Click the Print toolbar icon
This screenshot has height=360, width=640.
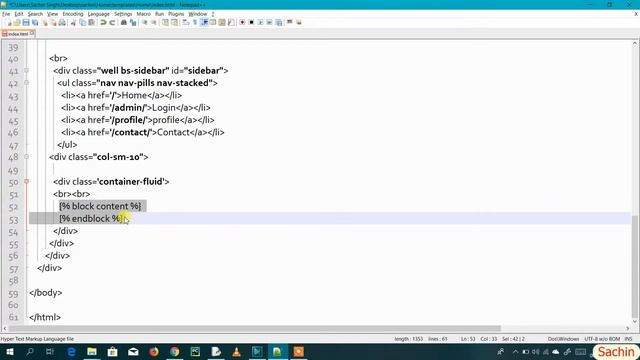click(62, 22)
